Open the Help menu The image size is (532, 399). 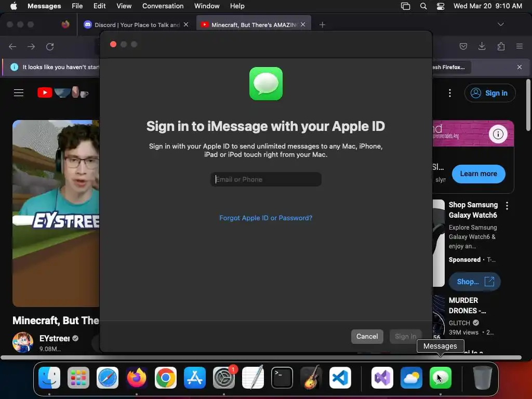point(237,6)
